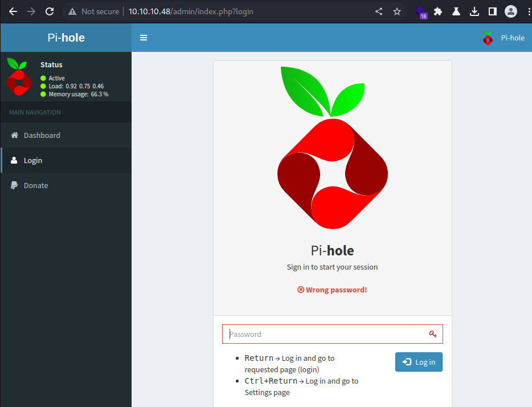Click the Load: 0.92 0.75 0.46 text
532x407 pixels.
point(76,86)
